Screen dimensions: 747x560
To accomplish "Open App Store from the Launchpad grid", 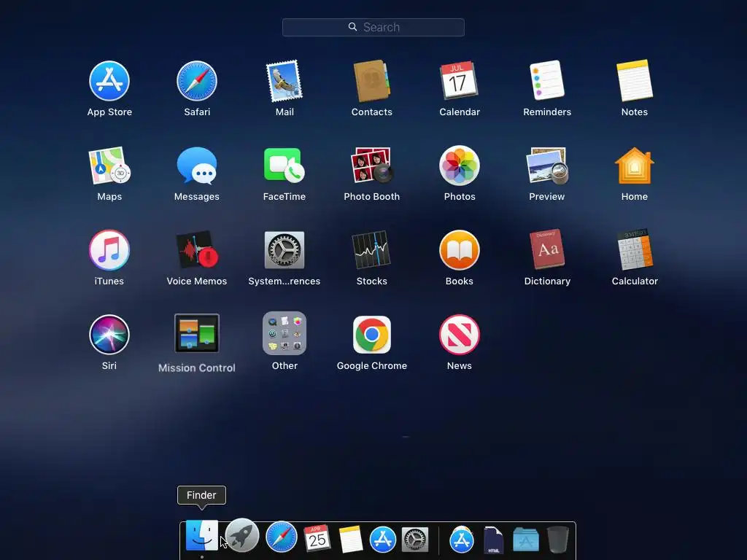I will [109, 81].
